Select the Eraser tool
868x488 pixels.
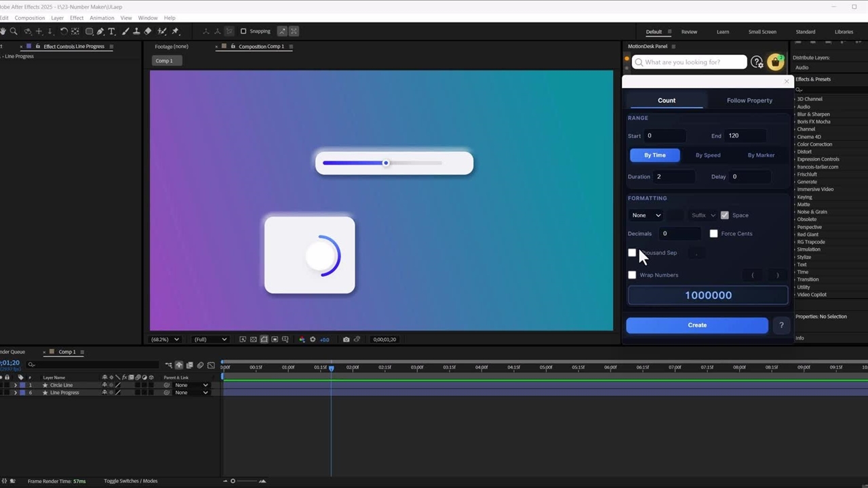[x=148, y=31]
